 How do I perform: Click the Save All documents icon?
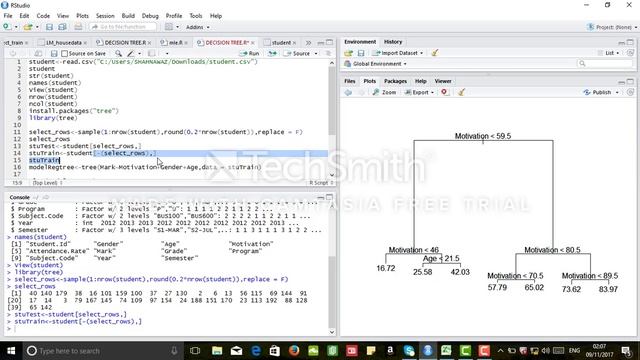click(62, 27)
